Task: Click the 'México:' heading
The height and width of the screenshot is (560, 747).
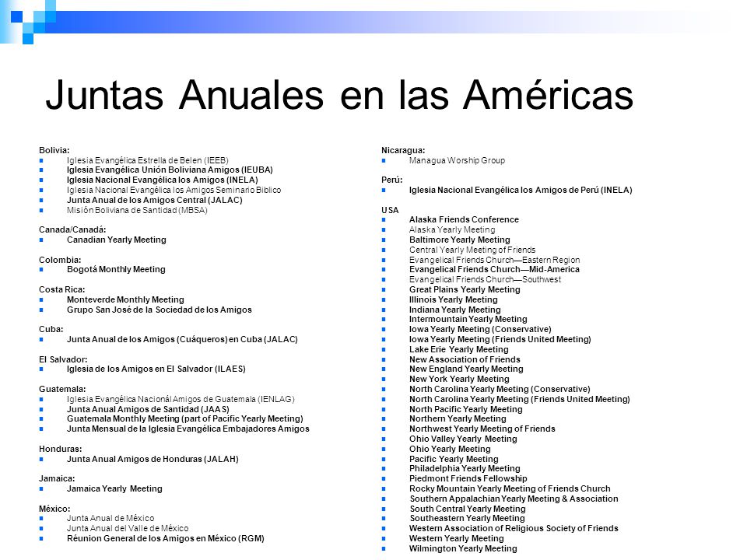Action: (x=54, y=509)
